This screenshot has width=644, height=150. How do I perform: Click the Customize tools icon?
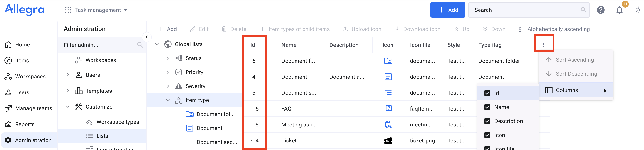click(78, 107)
